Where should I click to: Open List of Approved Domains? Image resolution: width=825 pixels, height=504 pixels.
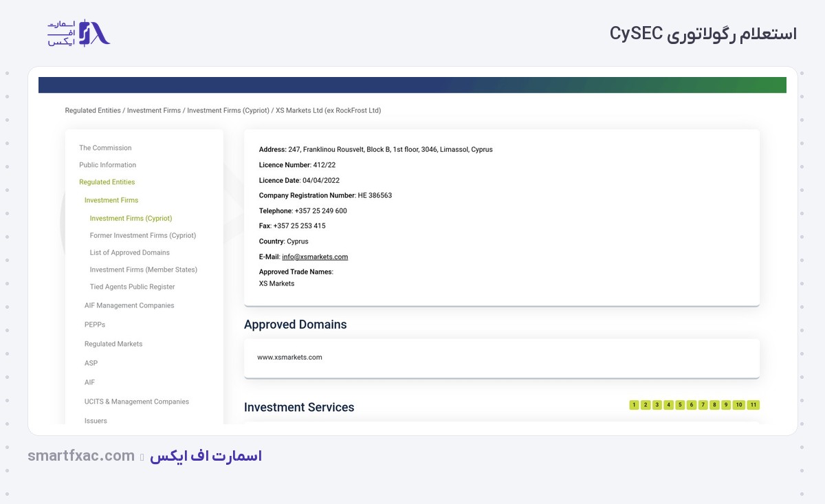click(130, 252)
